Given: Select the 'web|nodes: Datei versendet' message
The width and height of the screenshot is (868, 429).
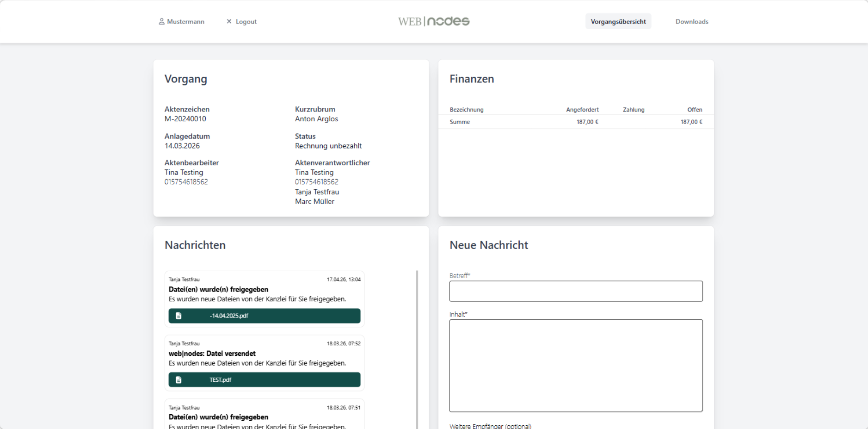Looking at the screenshot, I should tap(264, 354).
